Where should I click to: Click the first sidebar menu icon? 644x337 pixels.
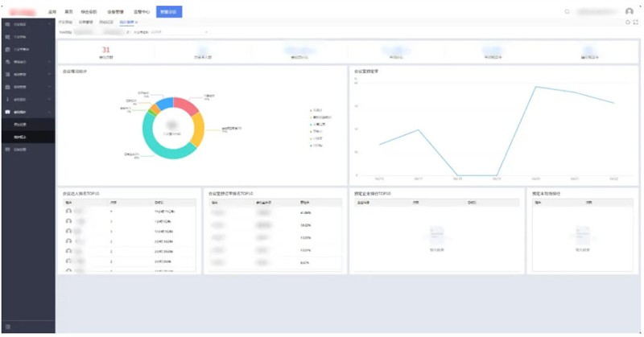pyautogui.click(x=8, y=25)
